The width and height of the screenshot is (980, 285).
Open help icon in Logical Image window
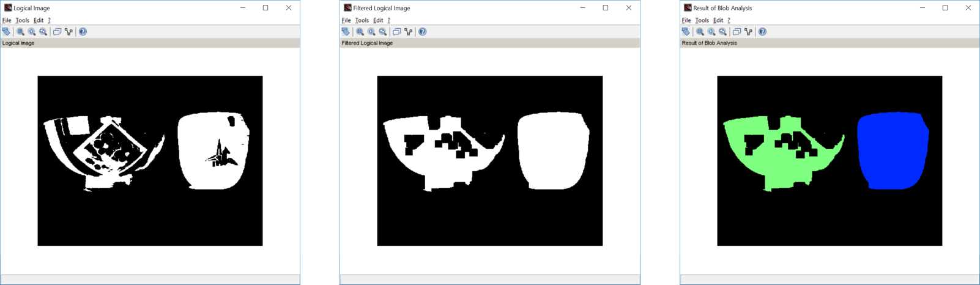click(x=83, y=32)
